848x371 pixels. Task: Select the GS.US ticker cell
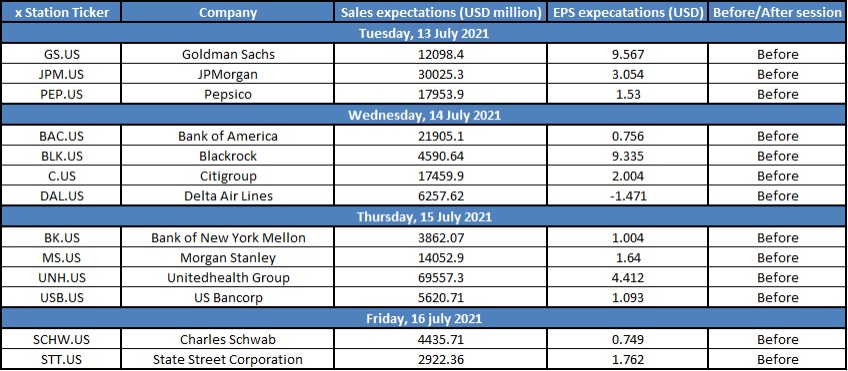(61, 55)
